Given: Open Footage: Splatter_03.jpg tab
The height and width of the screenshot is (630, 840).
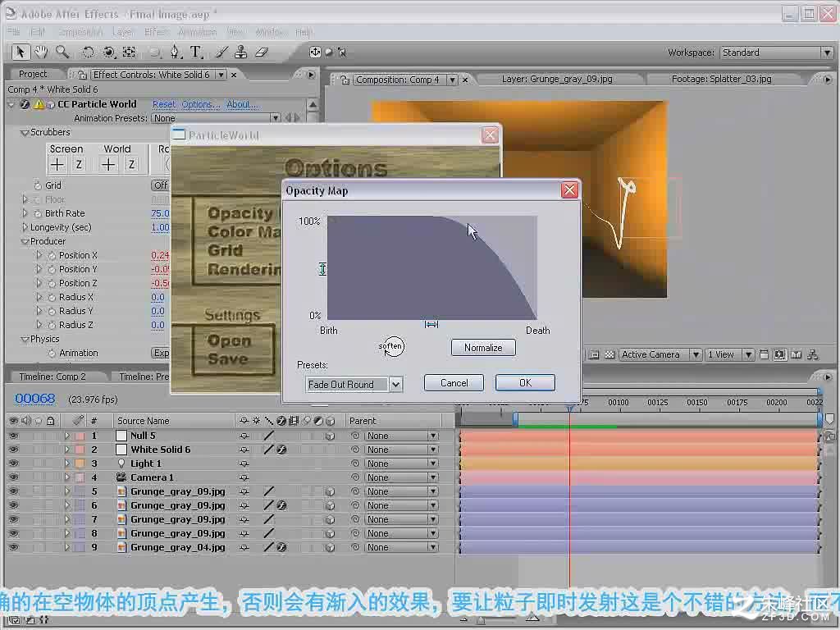Looking at the screenshot, I should pyautogui.click(x=722, y=80).
